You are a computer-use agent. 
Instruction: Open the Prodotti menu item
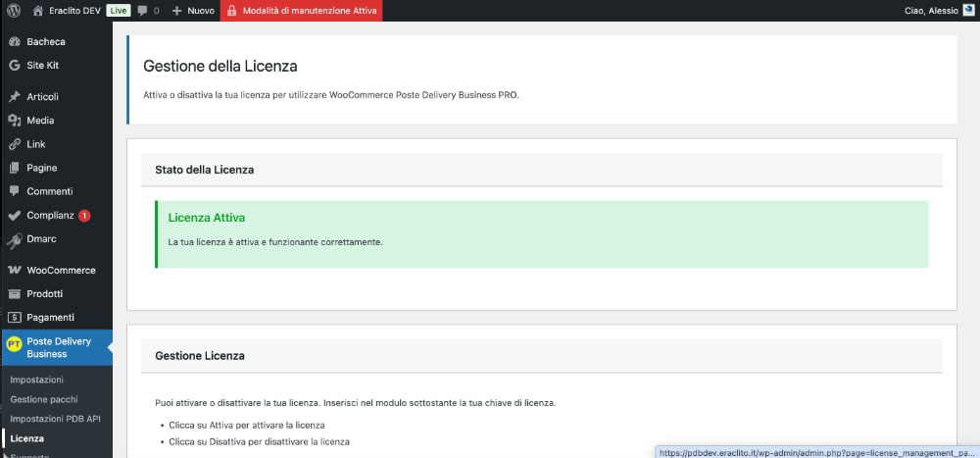click(45, 294)
